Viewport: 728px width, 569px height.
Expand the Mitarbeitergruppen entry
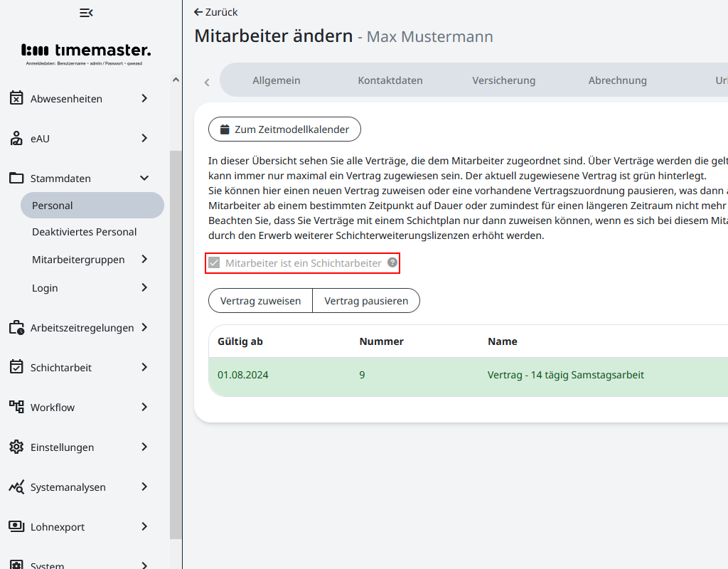pyautogui.click(x=145, y=259)
